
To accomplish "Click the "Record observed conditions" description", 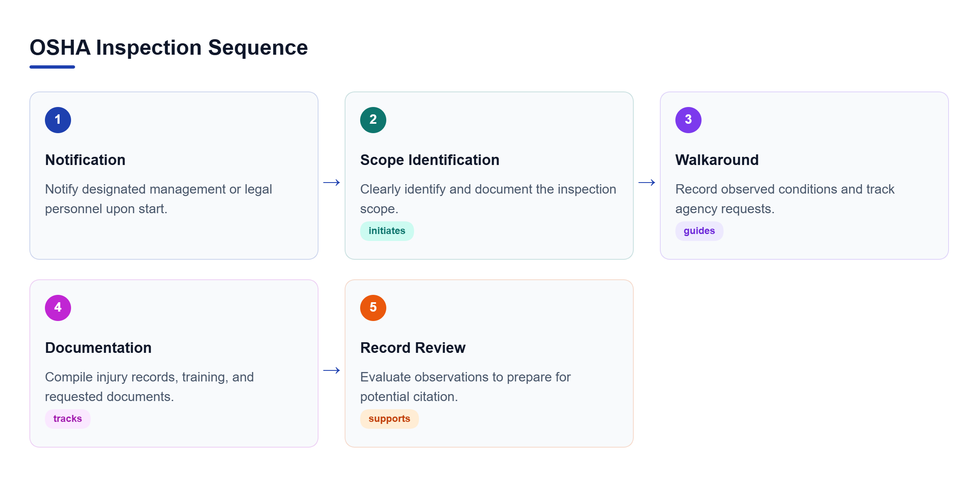I will (x=785, y=199).
